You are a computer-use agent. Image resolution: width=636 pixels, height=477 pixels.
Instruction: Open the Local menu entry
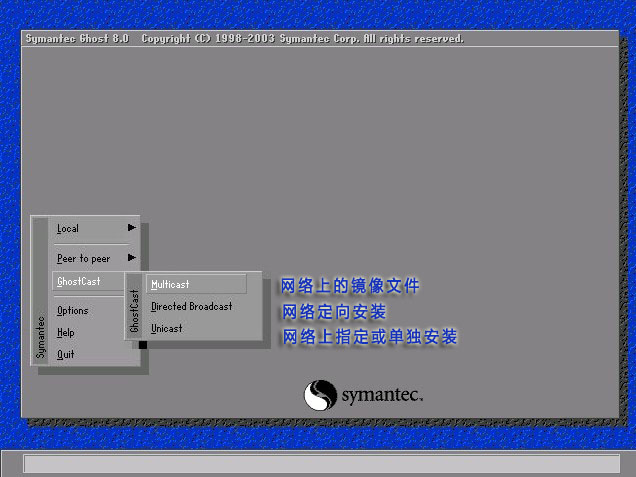68,229
